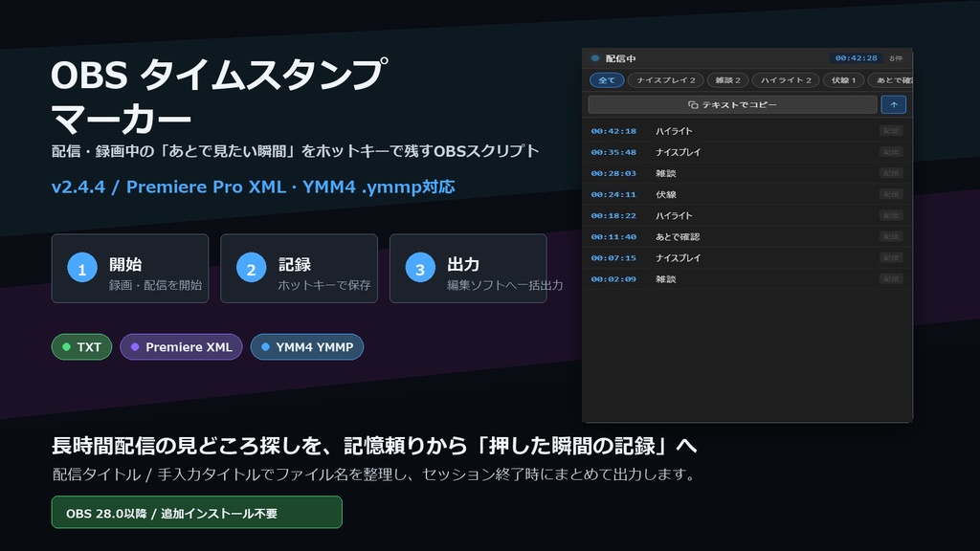Viewport: 980px width, 551px height.
Task: Click timestamp 00:11:40
Action: coord(613,237)
